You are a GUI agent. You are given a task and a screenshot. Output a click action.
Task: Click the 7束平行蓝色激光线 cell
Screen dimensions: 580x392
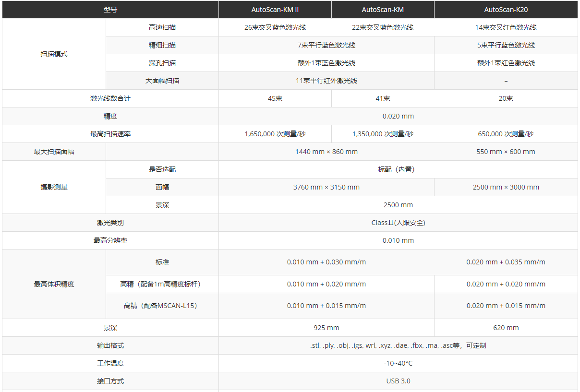coord(326,45)
